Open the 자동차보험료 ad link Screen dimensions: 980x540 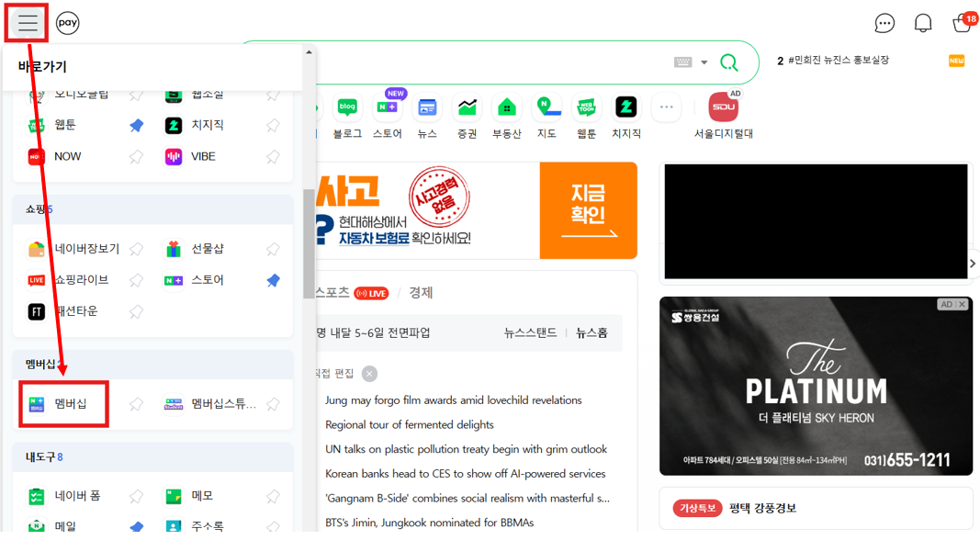374,238
